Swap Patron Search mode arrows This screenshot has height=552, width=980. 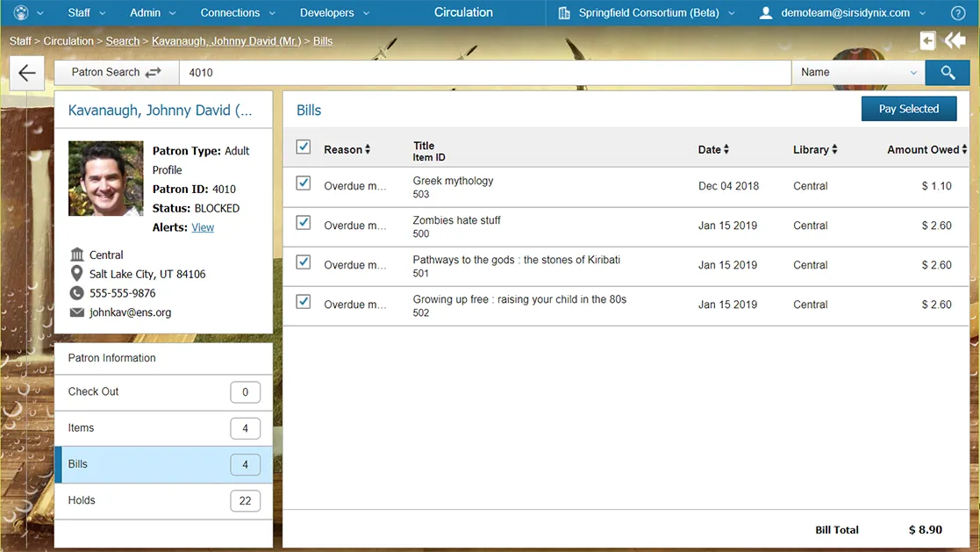tap(154, 73)
